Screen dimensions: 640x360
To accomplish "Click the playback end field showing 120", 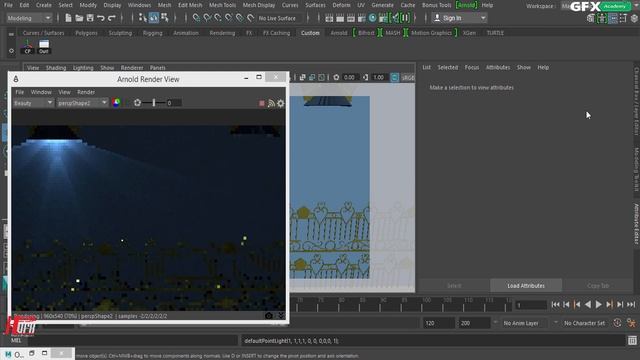I will [x=438, y=323].
